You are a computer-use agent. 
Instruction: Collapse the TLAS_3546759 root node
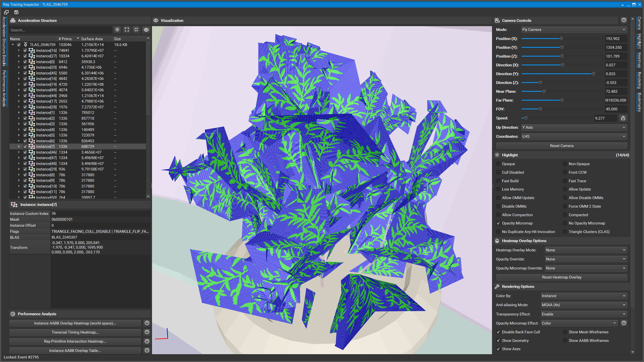pyautogui.click(x=13, y=45)
